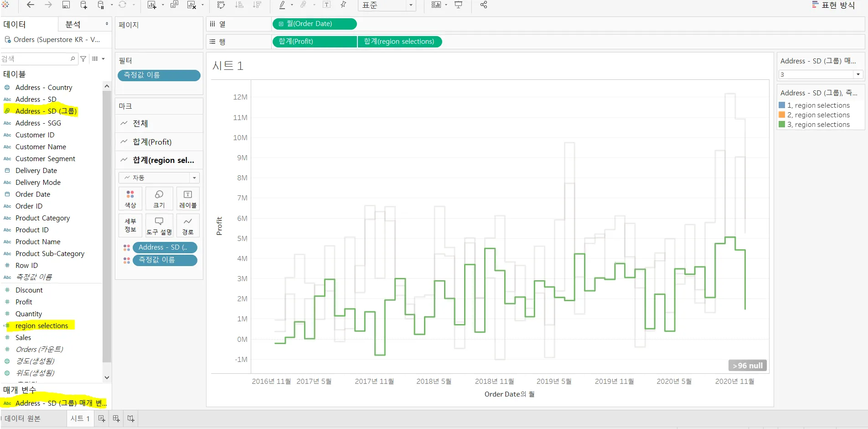Open presentation mode icon
The width and height of the screenshot is (868, 429).
(459, 5)
